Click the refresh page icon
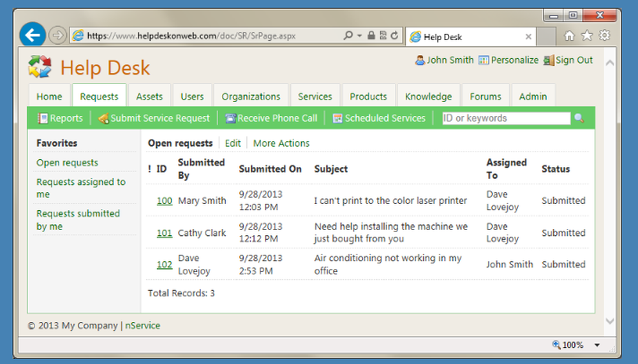 [x=394, y=36]
